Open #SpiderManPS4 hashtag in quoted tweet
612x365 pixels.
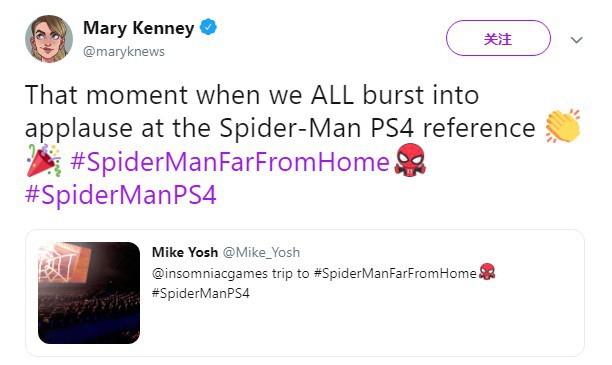click(201, 293)
